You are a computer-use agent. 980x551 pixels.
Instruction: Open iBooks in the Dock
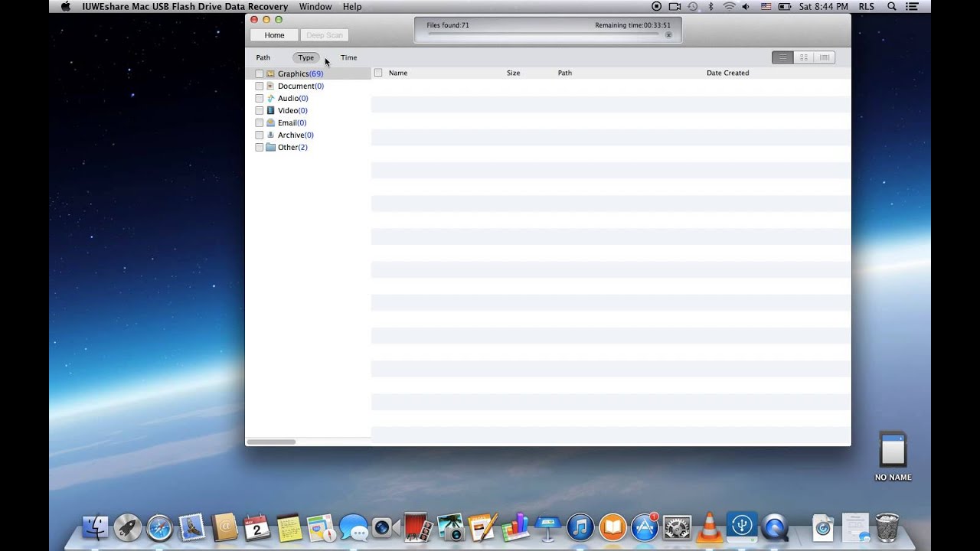(612, 527)
